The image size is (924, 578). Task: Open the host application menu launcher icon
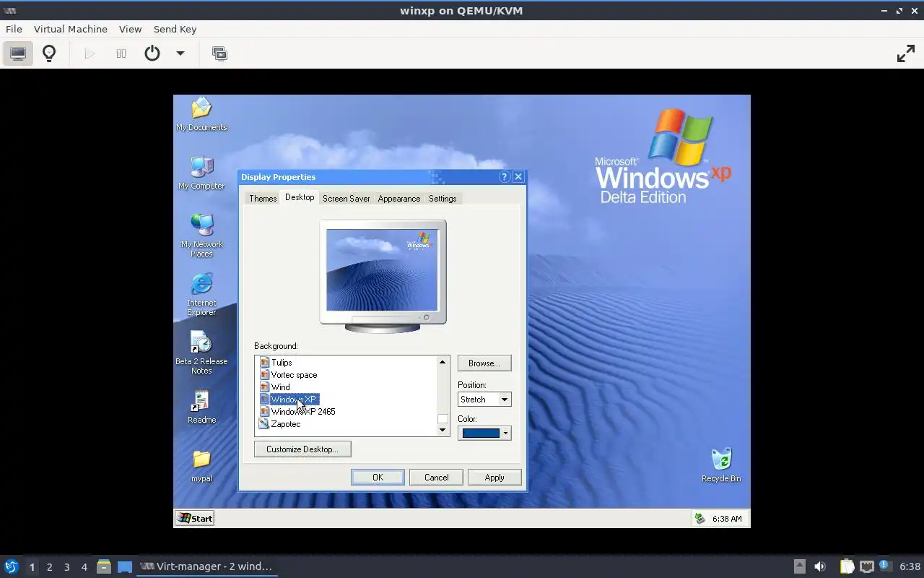coord(11,566)
